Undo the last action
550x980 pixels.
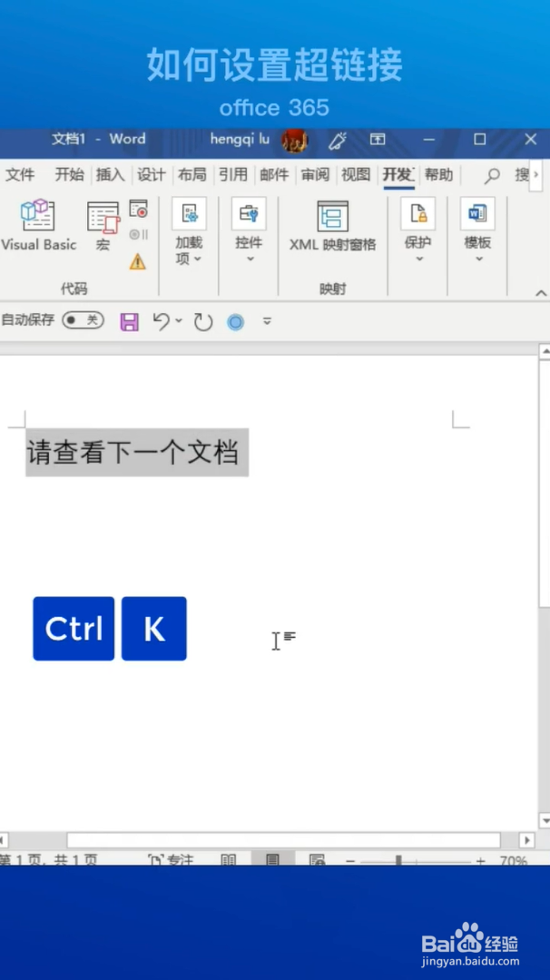pos(161,322)
